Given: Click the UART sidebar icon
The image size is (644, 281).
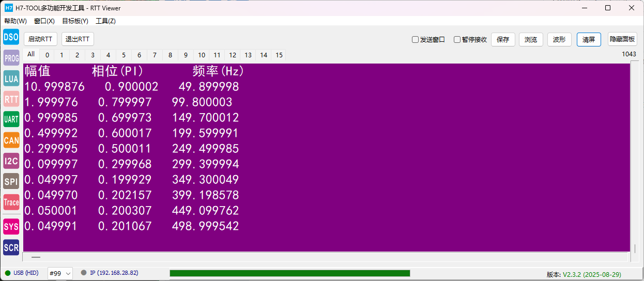Looking at the screenshot, I should pos(11,119).
